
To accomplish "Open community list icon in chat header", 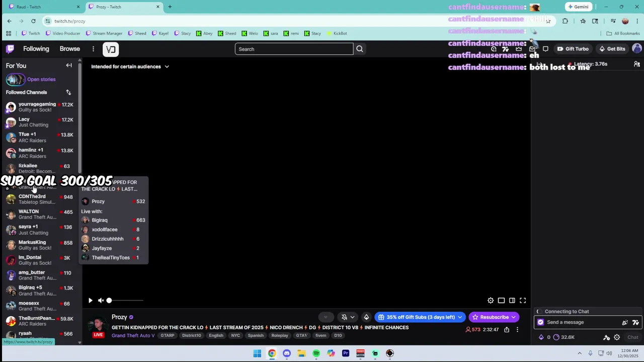I will 636,64.
